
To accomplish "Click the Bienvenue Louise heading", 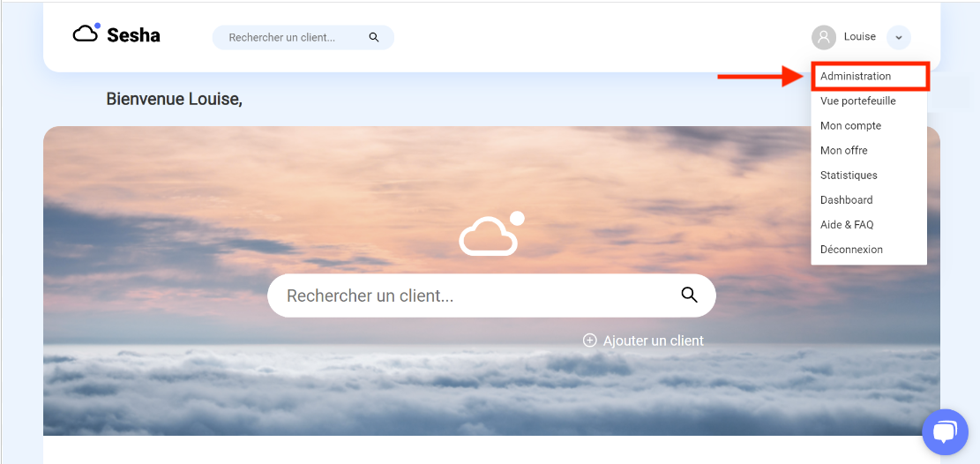I will (x=175, y=99).
